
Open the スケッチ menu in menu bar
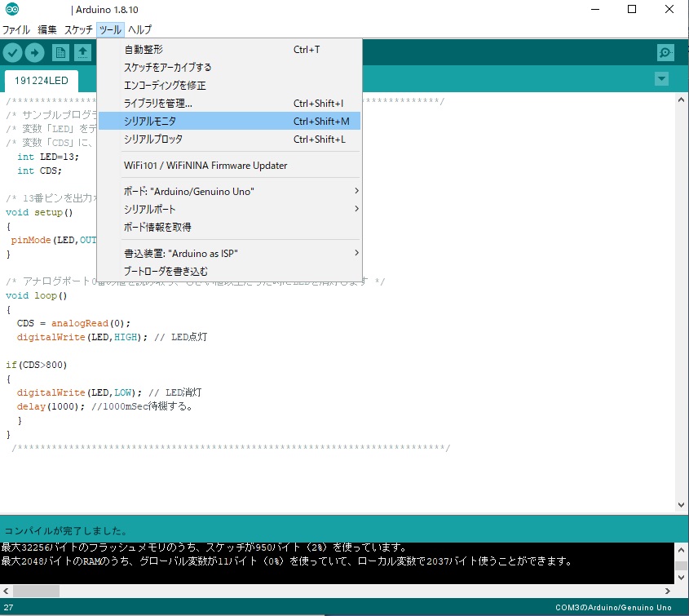tap(78, 29)
